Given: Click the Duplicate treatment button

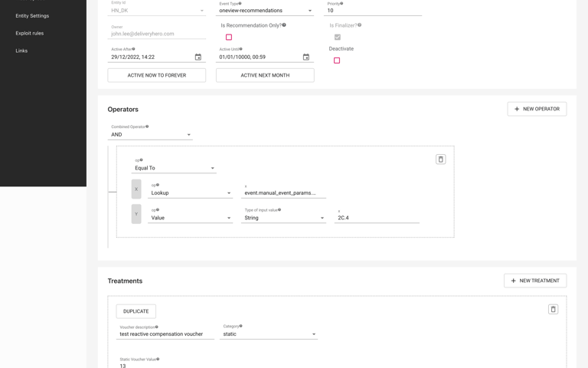Looking at the screenshot, I should point(136,311).
